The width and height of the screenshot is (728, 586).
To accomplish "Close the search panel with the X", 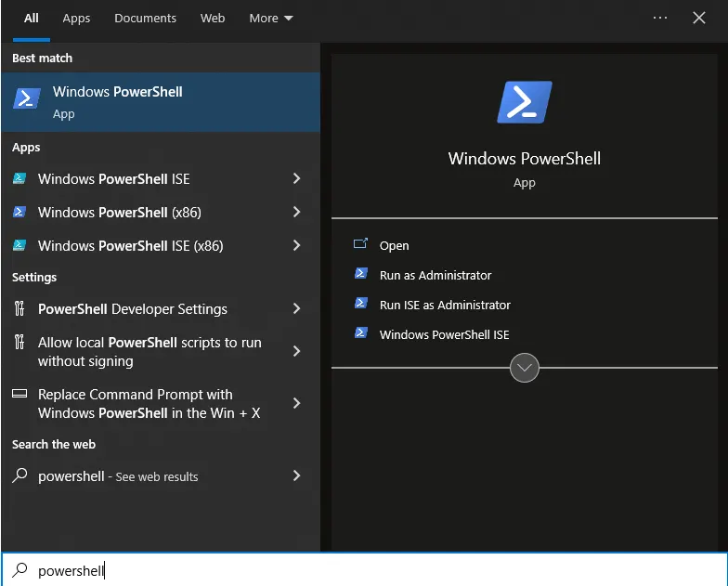I will [x=698, y=18].
